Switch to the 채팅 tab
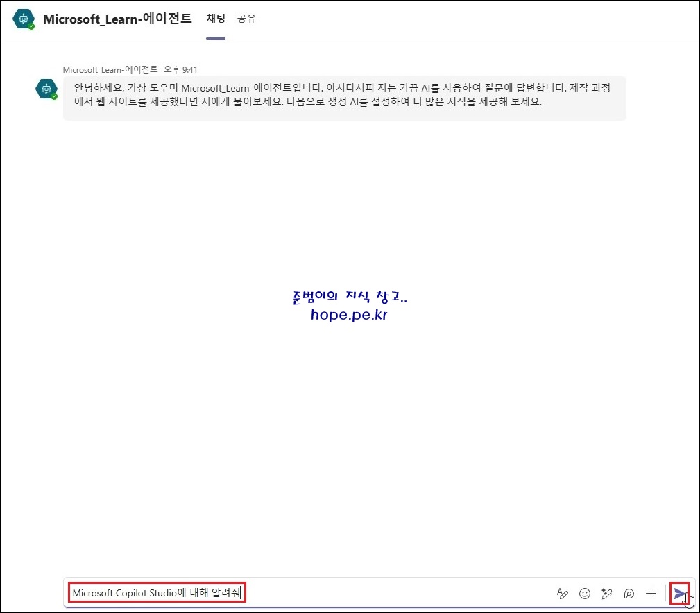The image size is (700, 613). 216,18
